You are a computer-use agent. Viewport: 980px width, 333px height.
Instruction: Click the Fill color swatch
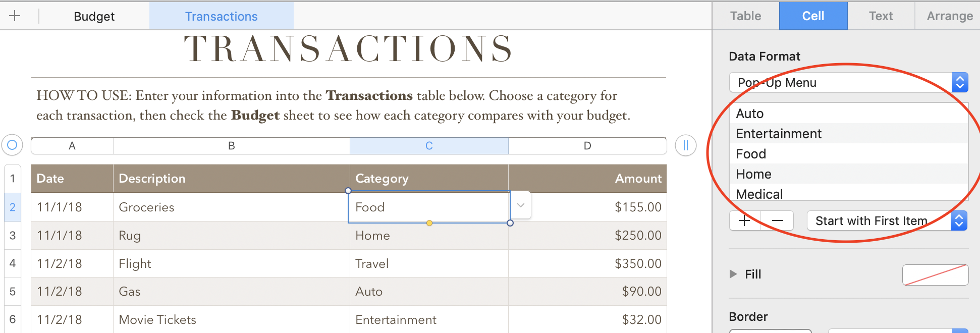[935, 274]
